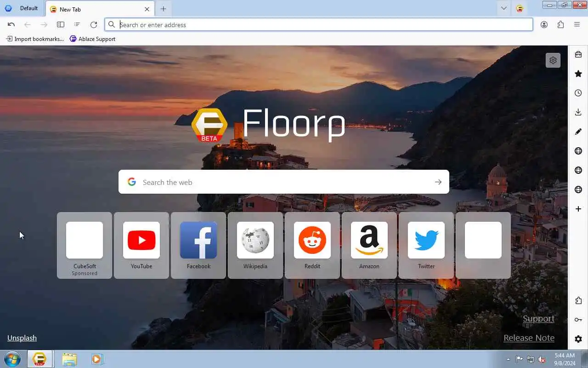Open the Facebook shortcut tile

coord(198,245)
